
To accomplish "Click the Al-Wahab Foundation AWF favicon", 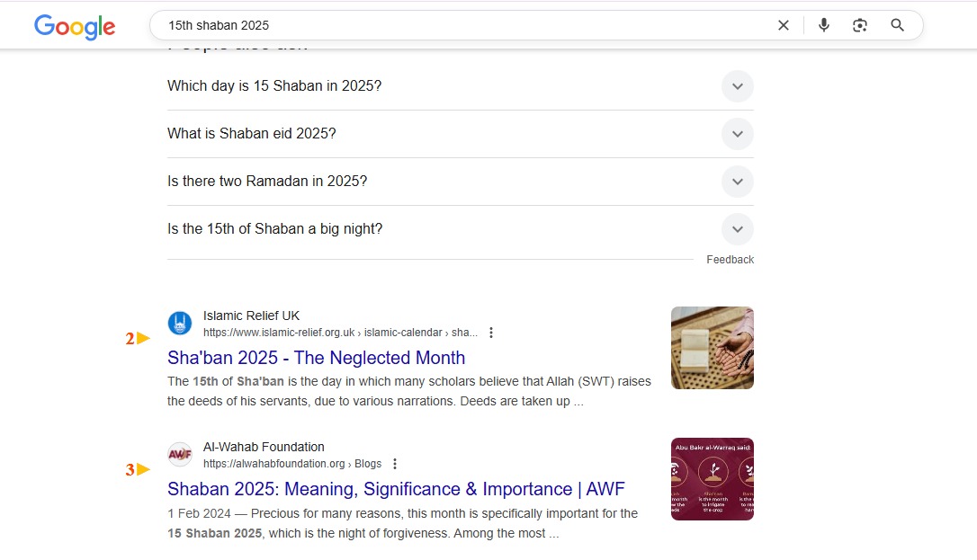I will pos(180,455).
